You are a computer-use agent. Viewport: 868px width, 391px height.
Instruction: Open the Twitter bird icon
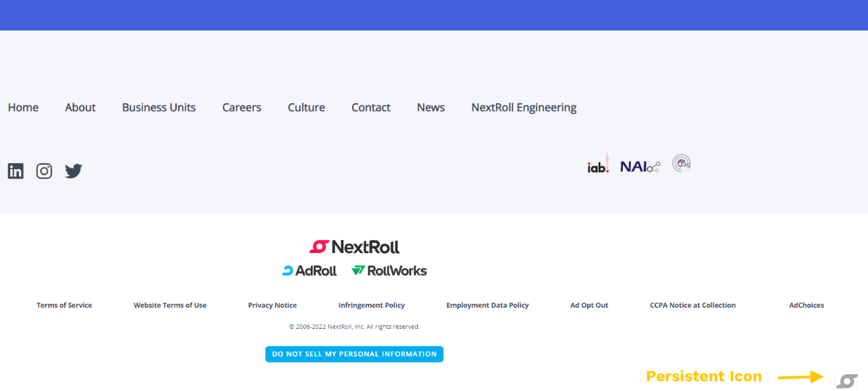(x=73, y=171)
